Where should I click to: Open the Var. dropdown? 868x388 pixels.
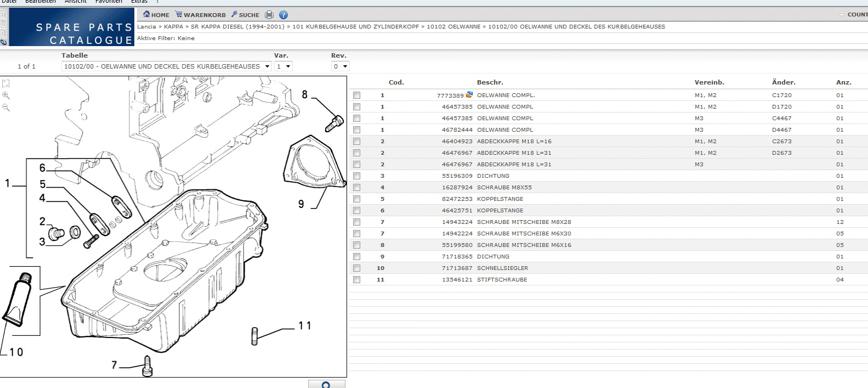(283, 66)
